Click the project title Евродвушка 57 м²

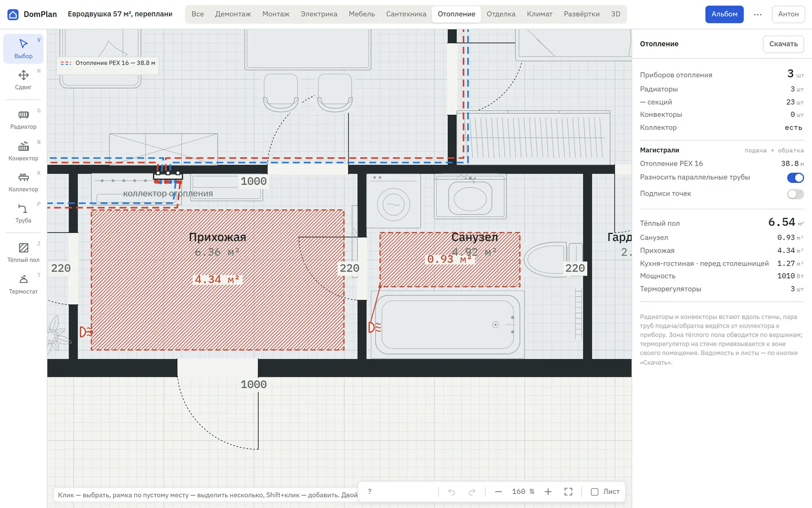point(120,14)
